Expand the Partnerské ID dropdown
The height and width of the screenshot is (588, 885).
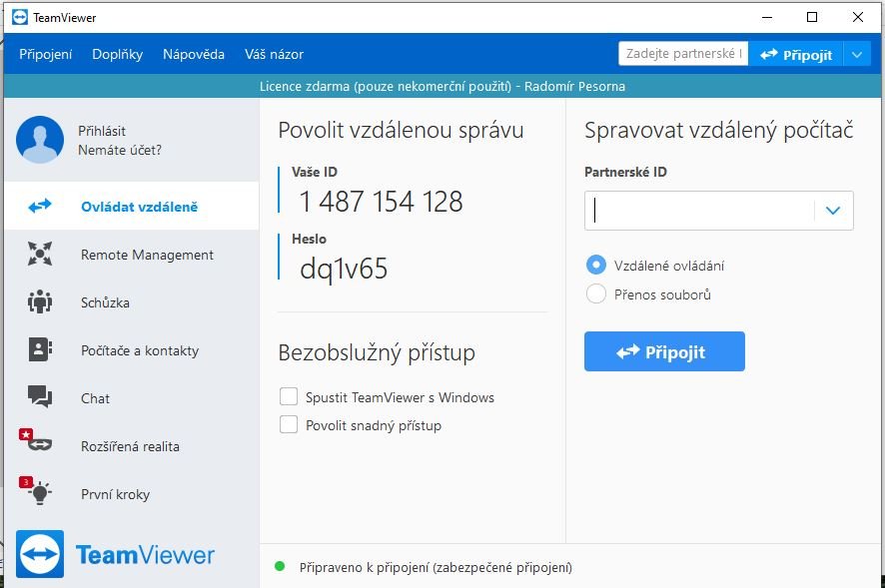(x=833, y=211)
